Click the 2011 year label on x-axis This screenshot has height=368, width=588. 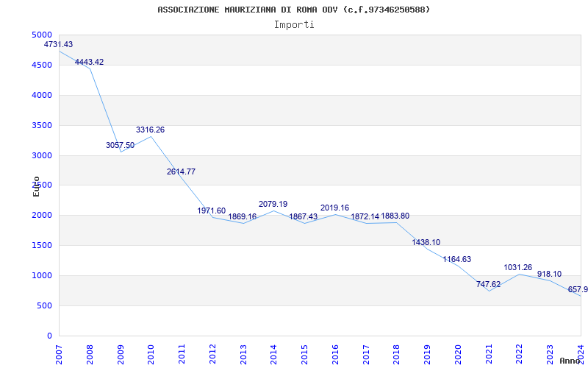click(182, 355)
